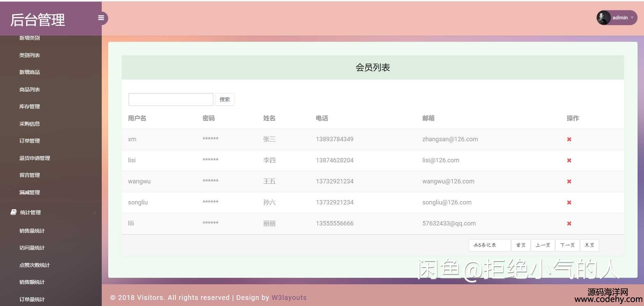The height and width of the screenshot is (306, 644).
Task: Go to 首页 first page
Action: click(521, 245)
